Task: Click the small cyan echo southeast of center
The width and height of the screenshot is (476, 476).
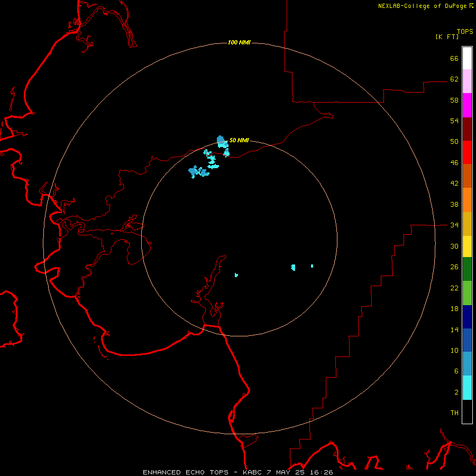Action: [293, 268]
